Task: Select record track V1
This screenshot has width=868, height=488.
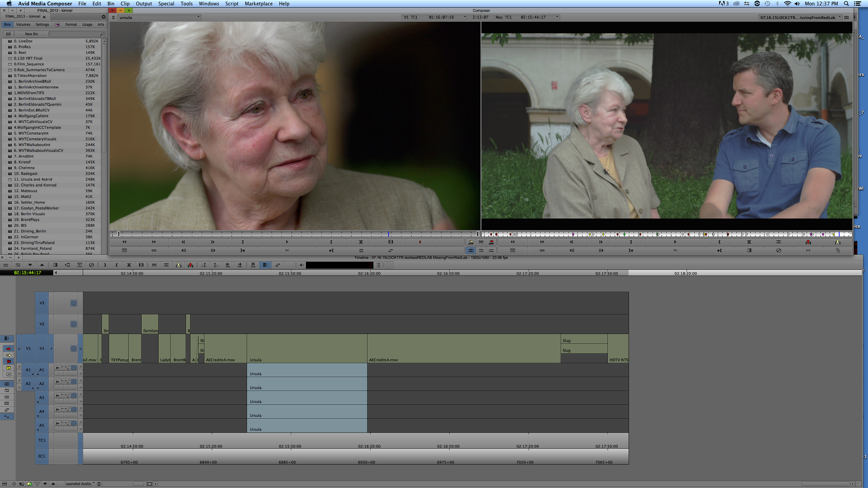Action: 42,348
